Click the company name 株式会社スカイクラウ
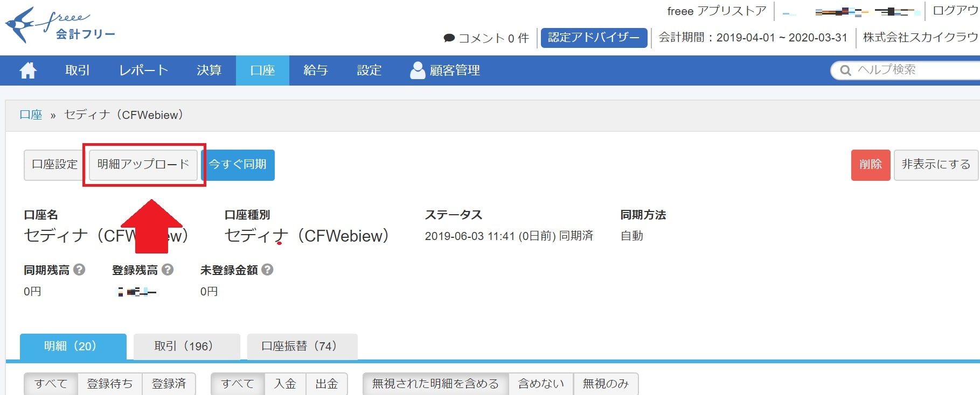 tap(921, 38)
